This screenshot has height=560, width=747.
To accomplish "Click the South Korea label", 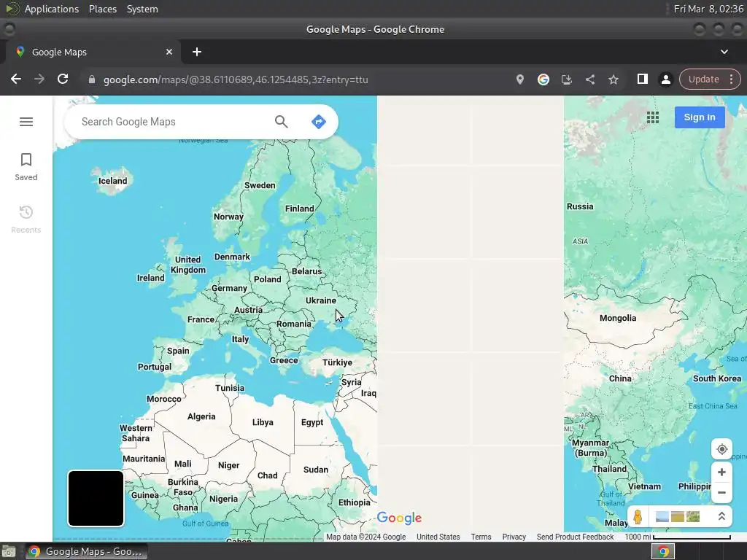I will (x=717, y=378).
